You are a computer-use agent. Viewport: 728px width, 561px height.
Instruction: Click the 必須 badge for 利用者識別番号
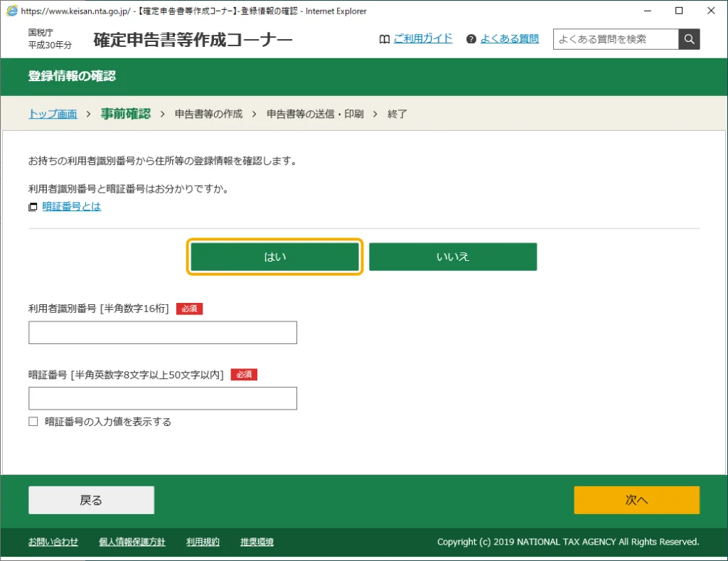(189, 309)
